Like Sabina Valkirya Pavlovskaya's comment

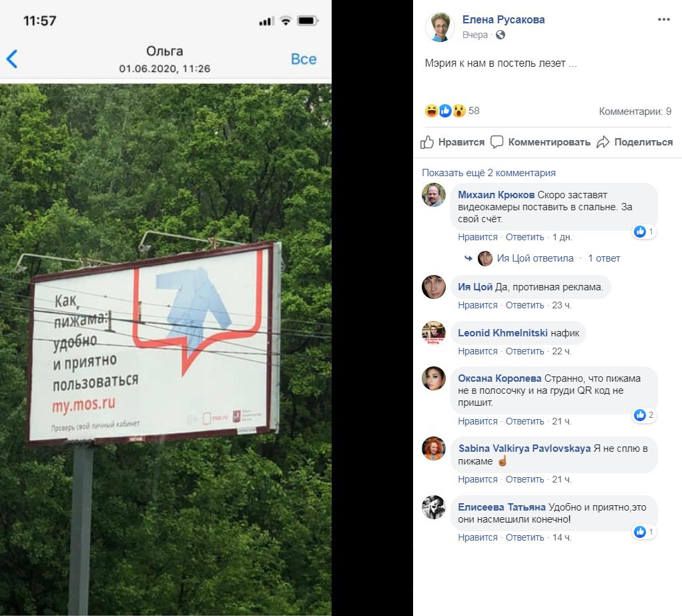pyautogui.click(x=478, y=479)
